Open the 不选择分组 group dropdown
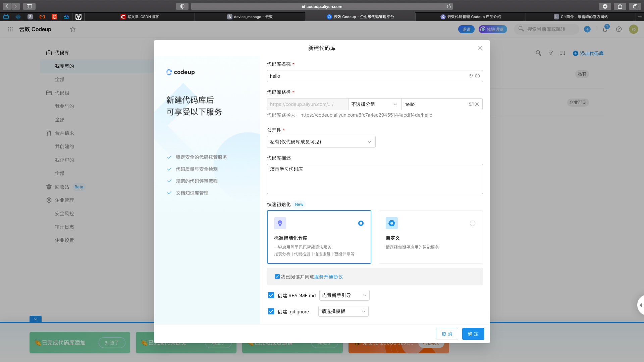The width and height of the screenshot is (644, 362). pos(374,104)
